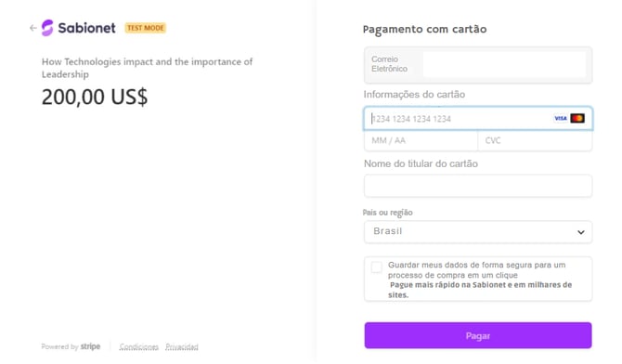This screenshot has width=622, height=364.
Task: Click the TEST MODE badge
Action: (145, 28)
